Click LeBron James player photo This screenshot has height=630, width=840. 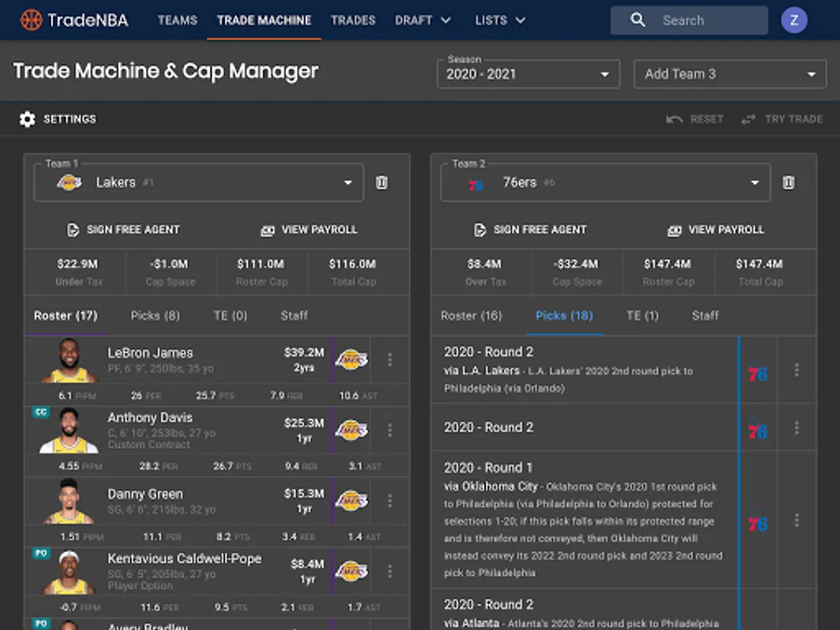(69, 360)
